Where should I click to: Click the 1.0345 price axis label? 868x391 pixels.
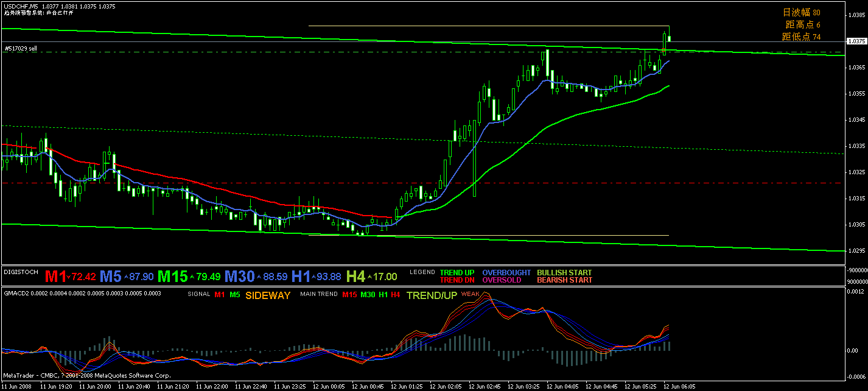pyautogui.click(x=856, y=119)
